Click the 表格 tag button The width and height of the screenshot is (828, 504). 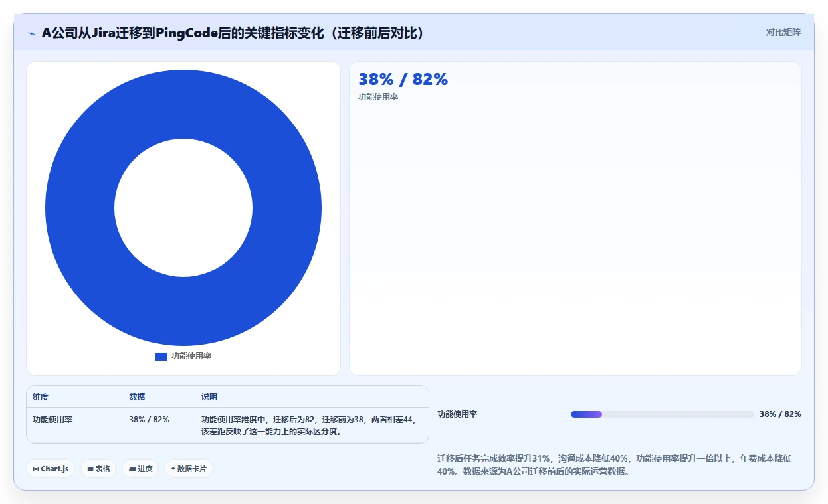(x=98, y=469)
